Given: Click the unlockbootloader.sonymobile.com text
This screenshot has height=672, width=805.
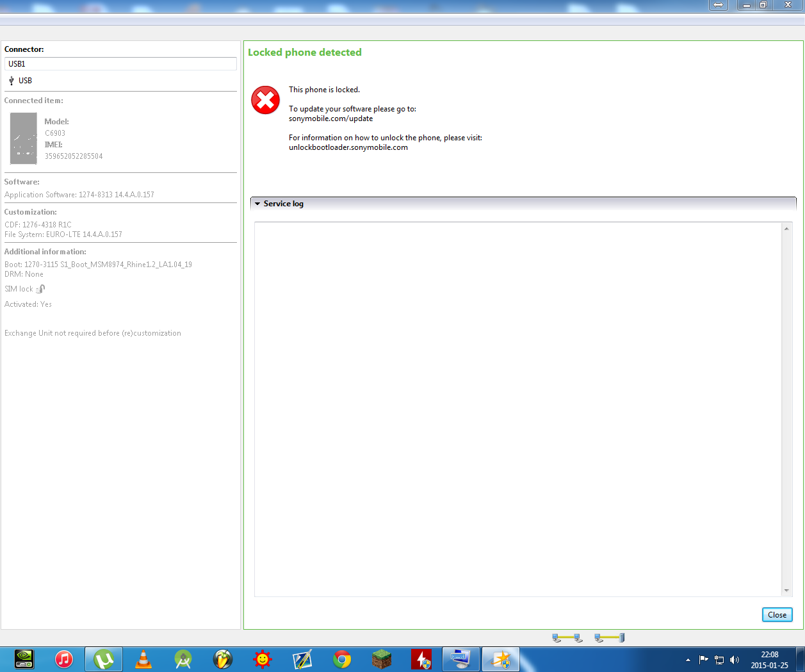Looking at the screenshot, I should [348, 147].
